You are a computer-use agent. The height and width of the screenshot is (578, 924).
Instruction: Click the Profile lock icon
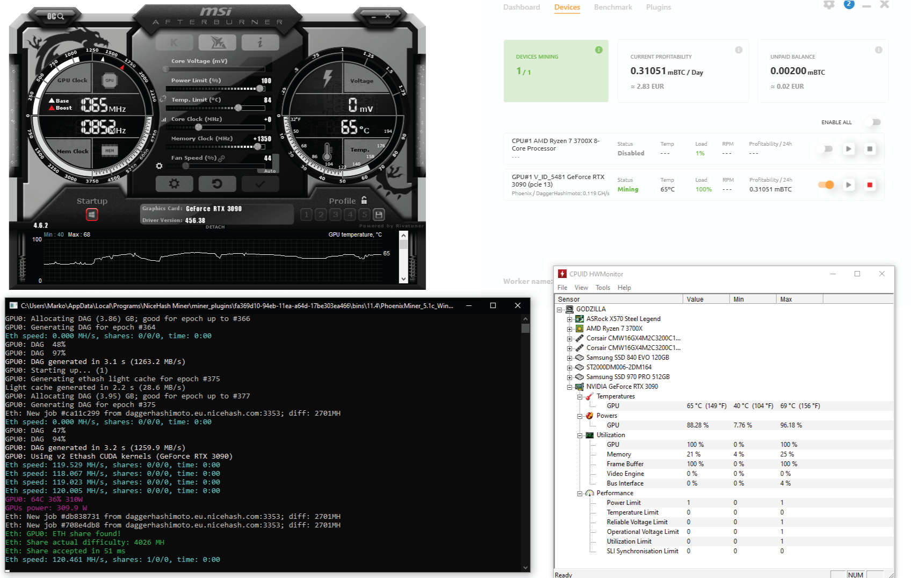click(x=364, y=200)
